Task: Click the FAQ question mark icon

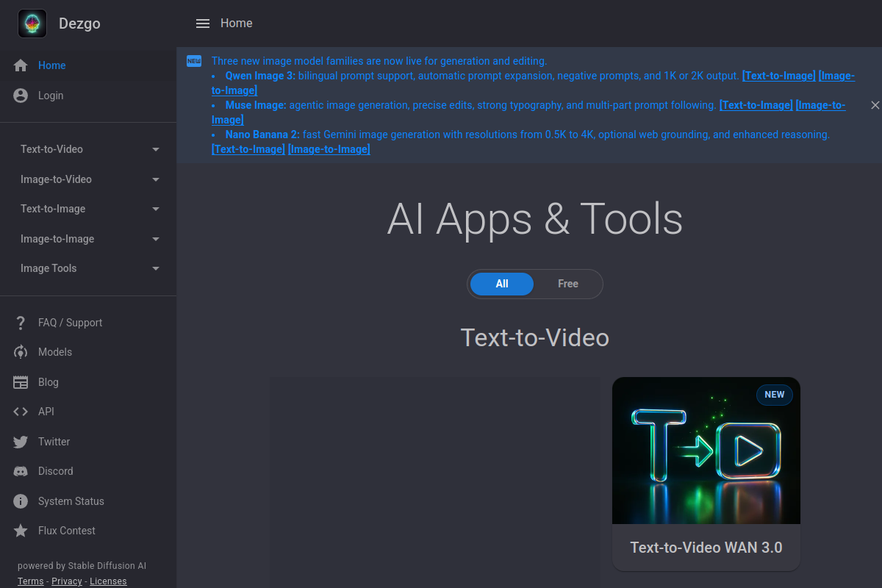Action: click(21, 323)
